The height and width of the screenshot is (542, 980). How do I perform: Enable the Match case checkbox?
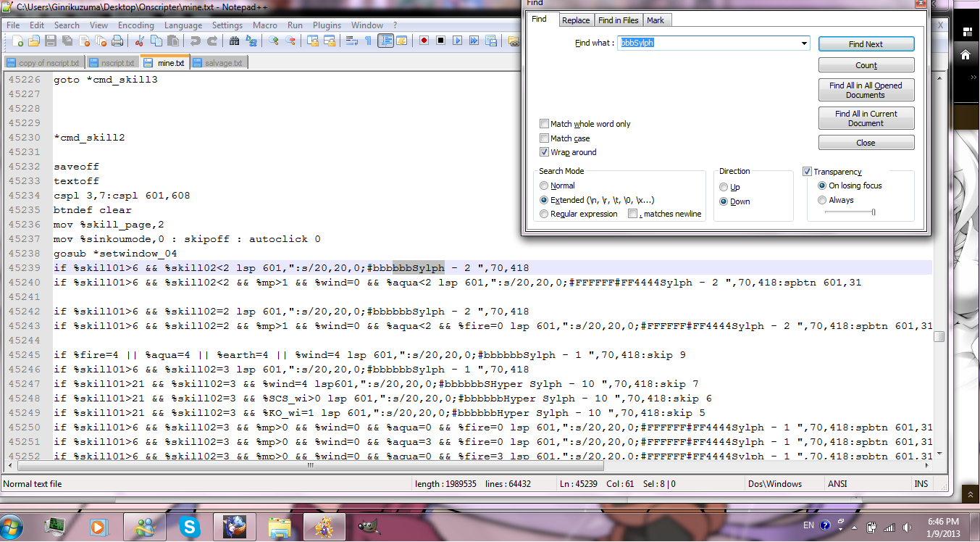(x=544, y=138)
